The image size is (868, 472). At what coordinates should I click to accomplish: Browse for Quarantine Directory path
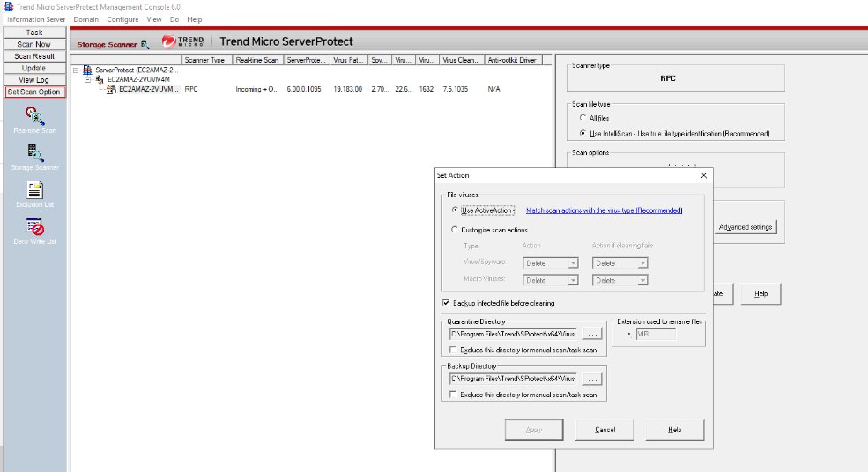tap(592, 335)
